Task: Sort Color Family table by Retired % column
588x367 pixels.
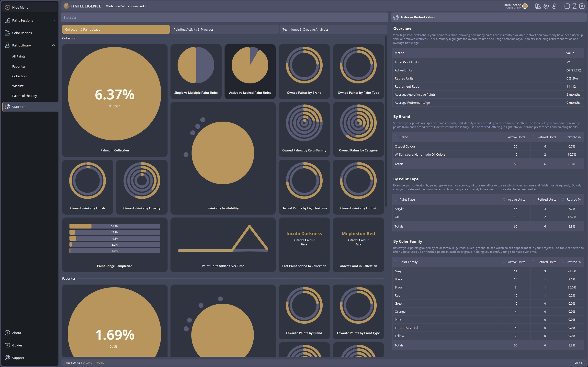Action: 573,262
